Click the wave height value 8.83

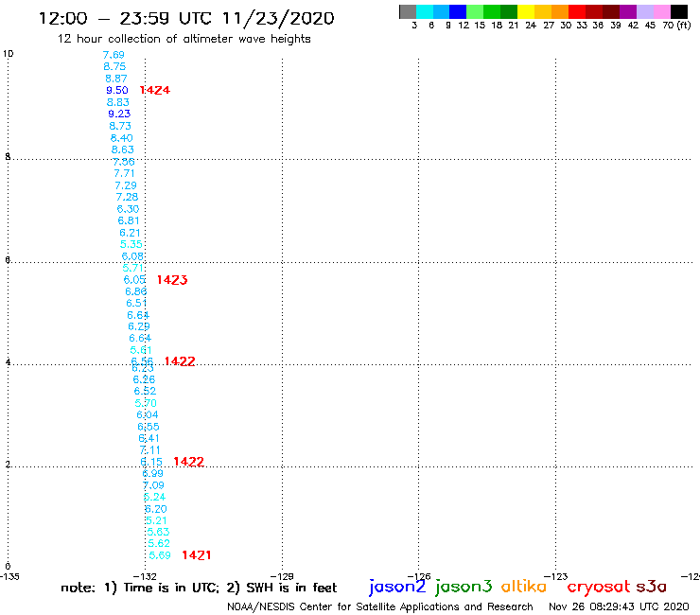[x=118, y=102]
